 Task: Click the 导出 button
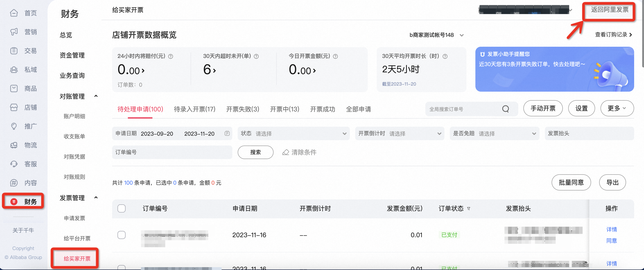[613, 182]
